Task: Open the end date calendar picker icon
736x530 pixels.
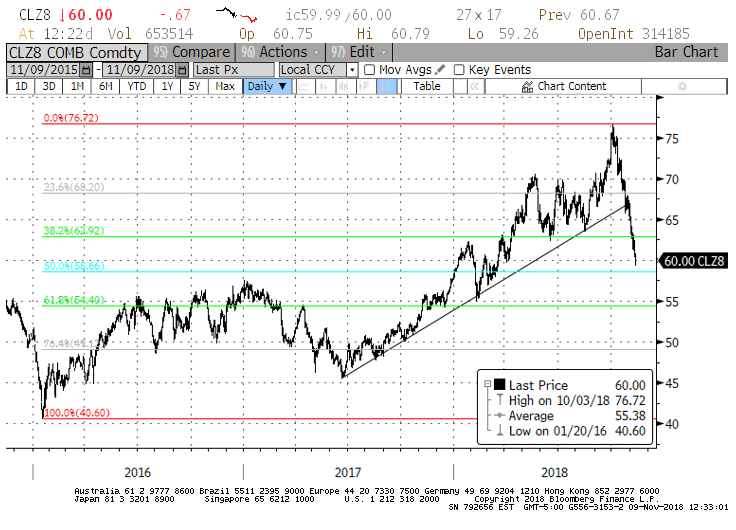Action: pos(183,70)
